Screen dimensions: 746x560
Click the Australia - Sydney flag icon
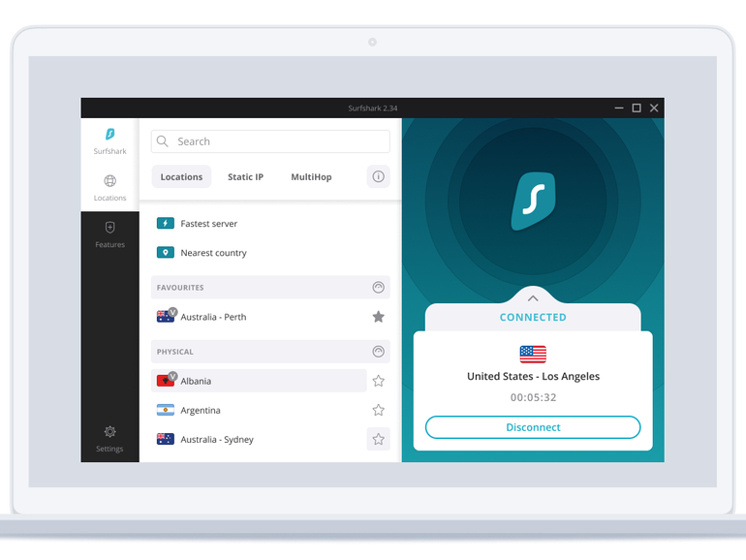coord(166,439)
